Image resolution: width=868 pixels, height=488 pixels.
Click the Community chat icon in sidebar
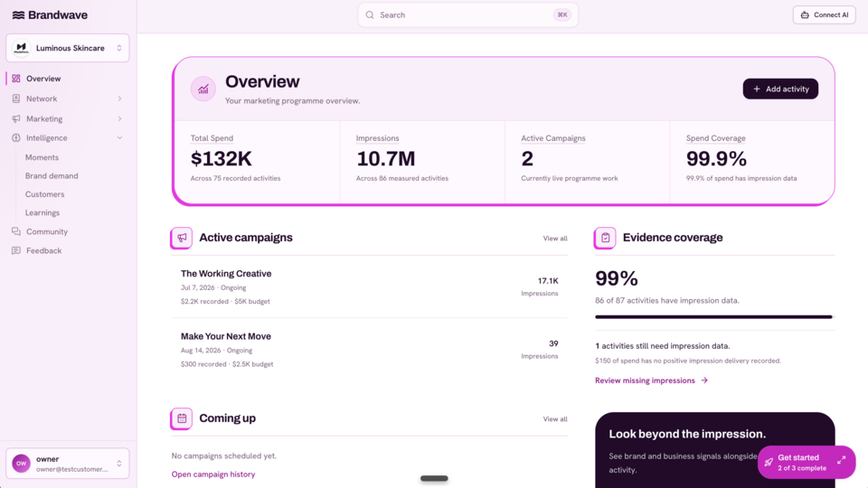tap(16, 231)
